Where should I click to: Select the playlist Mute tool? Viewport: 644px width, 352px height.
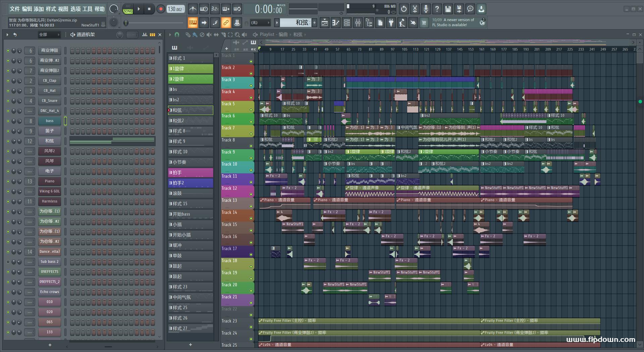coord(209,35)
